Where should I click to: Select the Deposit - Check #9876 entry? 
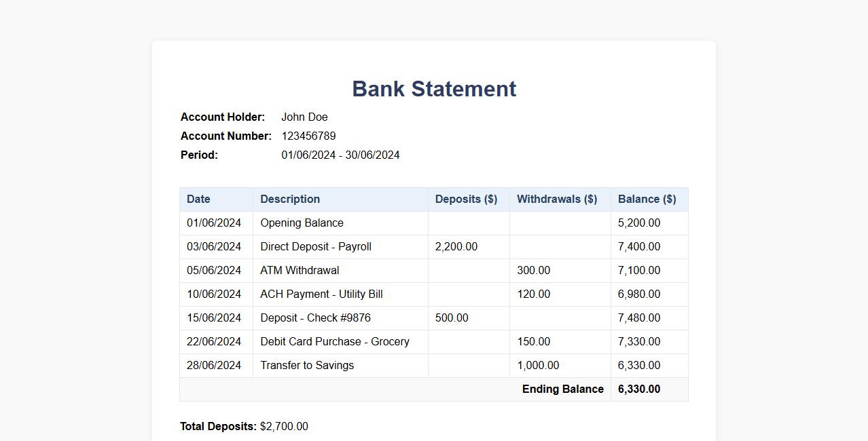coord(314,318)
